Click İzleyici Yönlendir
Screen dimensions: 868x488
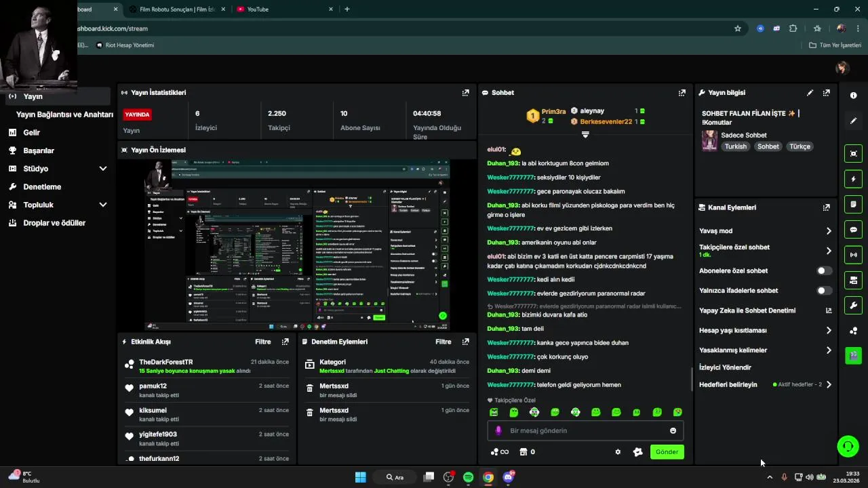tap(725, 367)
